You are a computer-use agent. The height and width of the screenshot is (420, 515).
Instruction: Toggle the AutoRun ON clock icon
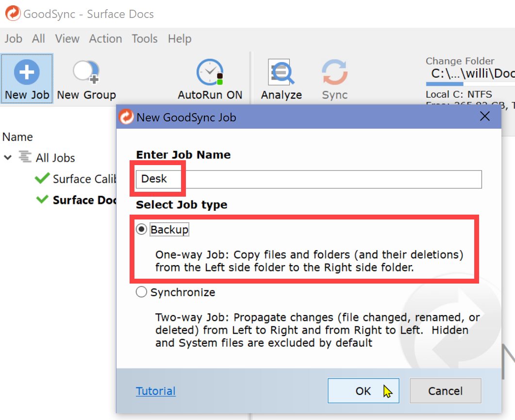[x=210, y=72]
